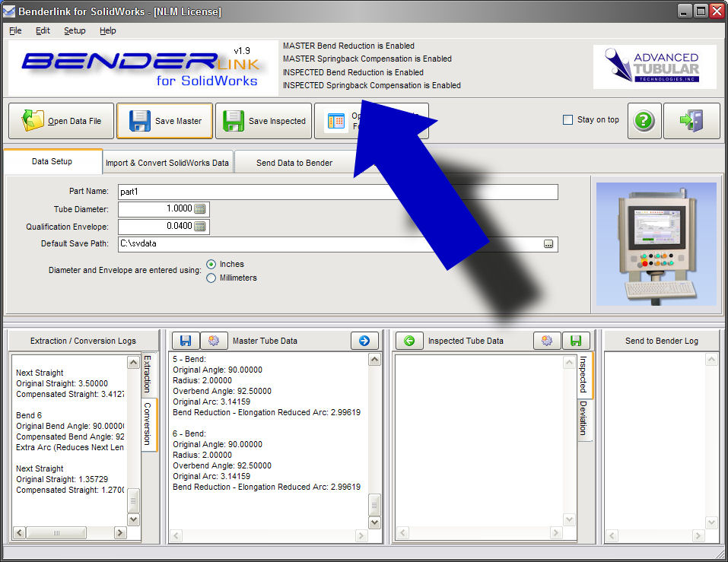728x562 pixels.
Task: Select the Millimeters radio button
Action: [211, 278]
